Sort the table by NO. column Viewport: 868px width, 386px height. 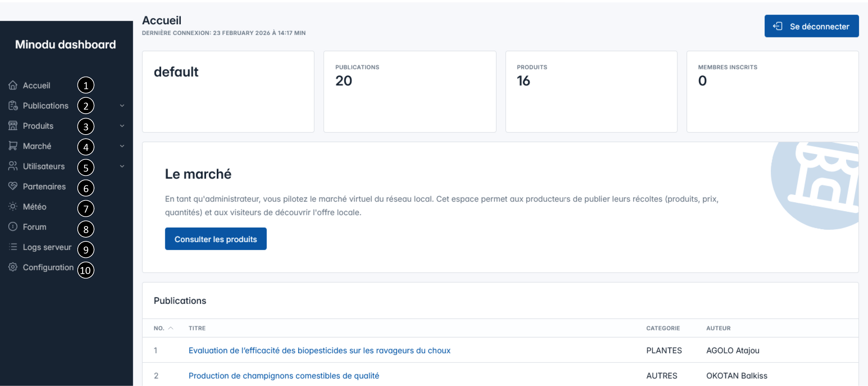pyautogui.click(x=163, y=328)
